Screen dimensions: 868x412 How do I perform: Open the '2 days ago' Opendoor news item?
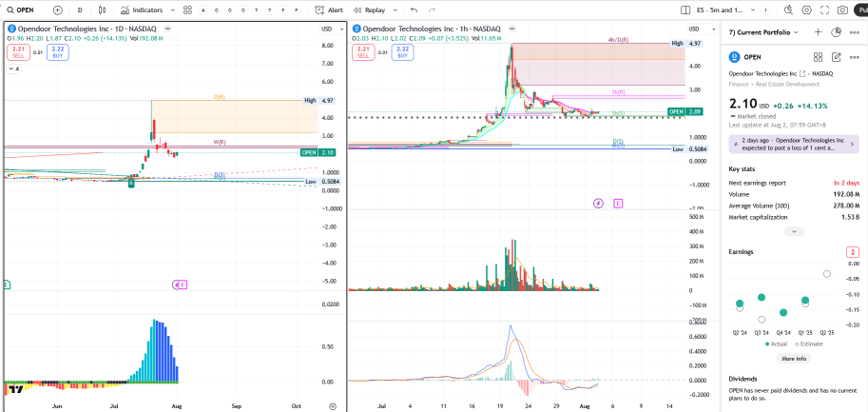coord(794,144)
